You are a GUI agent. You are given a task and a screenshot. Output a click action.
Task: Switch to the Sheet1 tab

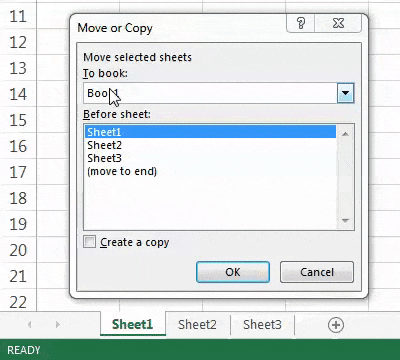tap(133, 324)
